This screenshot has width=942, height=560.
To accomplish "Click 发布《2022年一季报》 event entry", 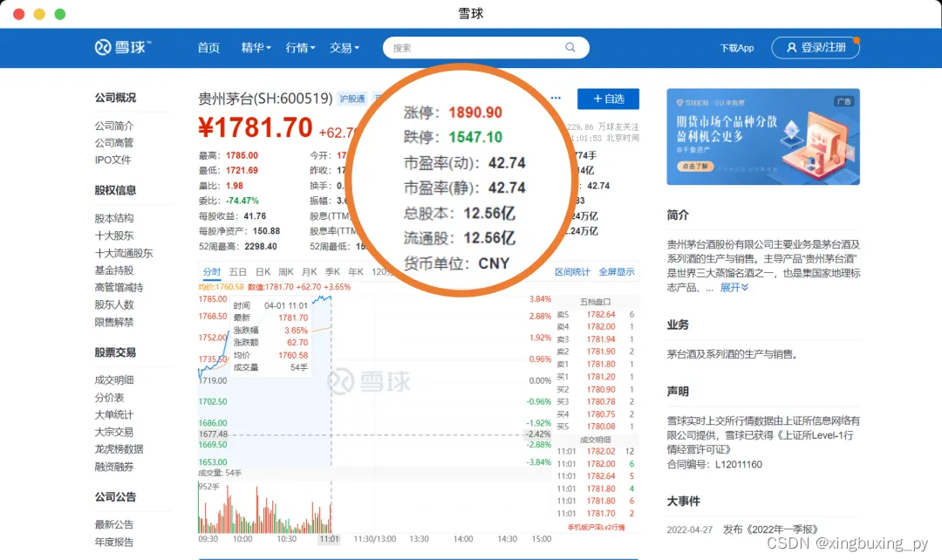I will (770, 529).
